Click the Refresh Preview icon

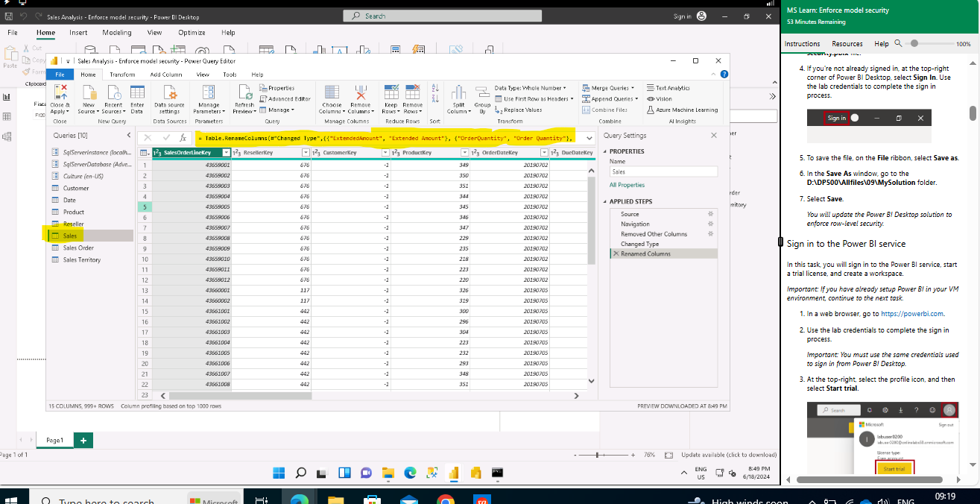point(244,93)
